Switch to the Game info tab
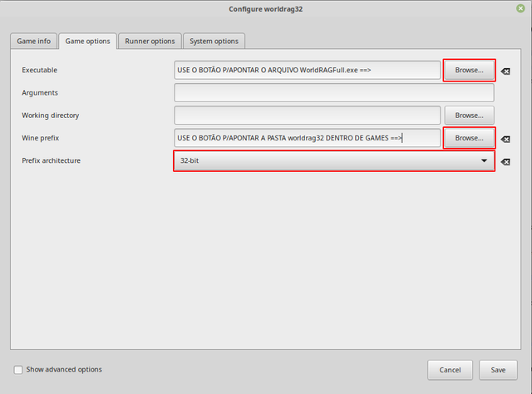532x394 pixels. click(x=33, y=41)
